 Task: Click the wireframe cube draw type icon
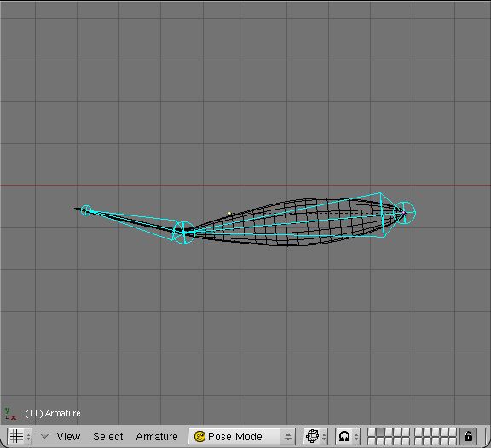(312, 436)
